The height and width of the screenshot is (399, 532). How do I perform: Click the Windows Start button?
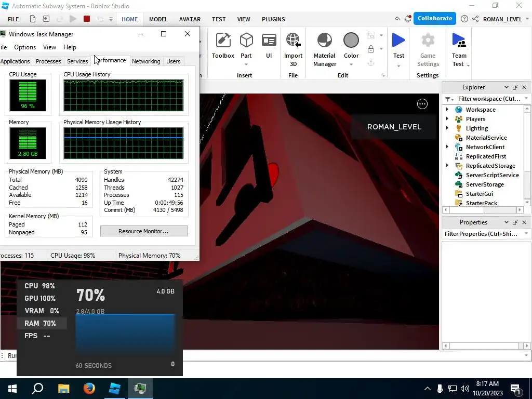tap(12, 388)
